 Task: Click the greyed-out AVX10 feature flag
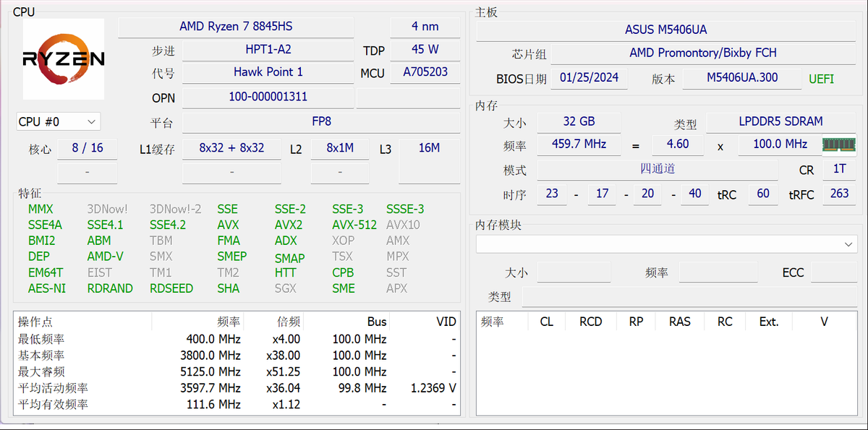pos(403,225)
